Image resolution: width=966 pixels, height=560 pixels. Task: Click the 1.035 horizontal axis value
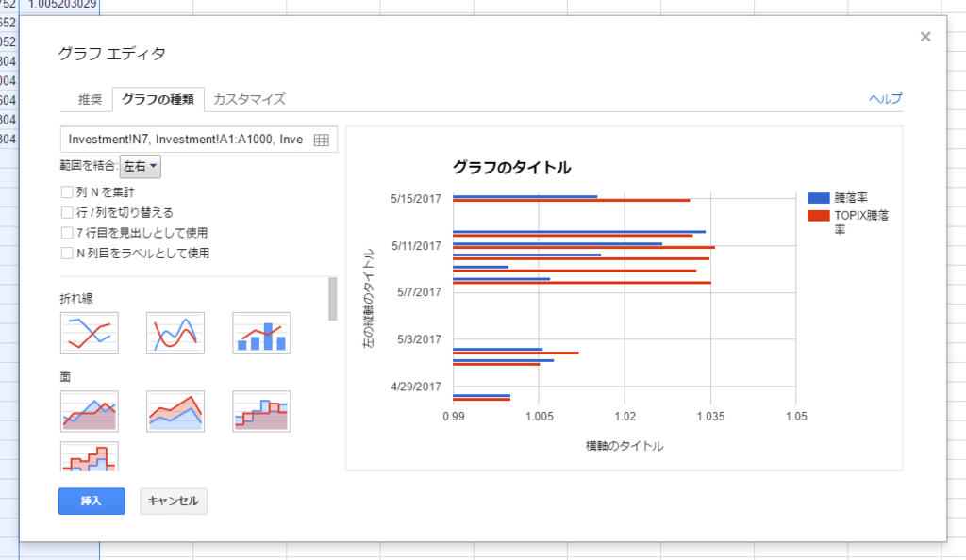(x=710, y=417)
